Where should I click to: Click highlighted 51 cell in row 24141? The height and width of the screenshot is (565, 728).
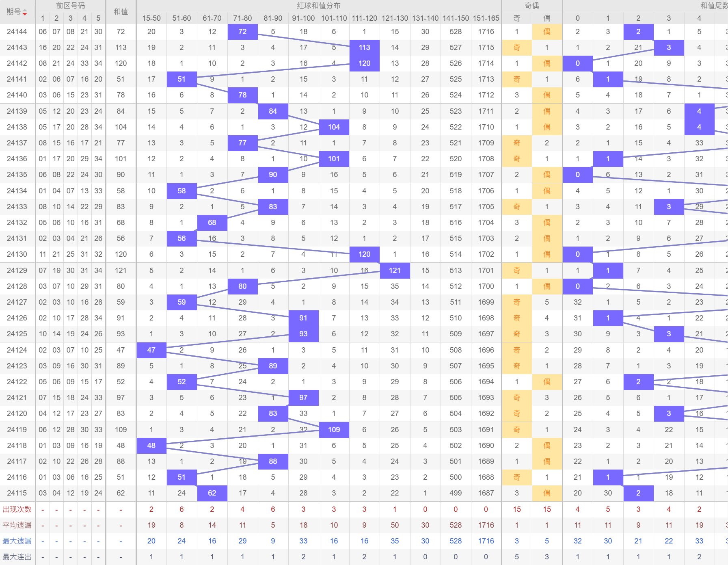(181, 79)
